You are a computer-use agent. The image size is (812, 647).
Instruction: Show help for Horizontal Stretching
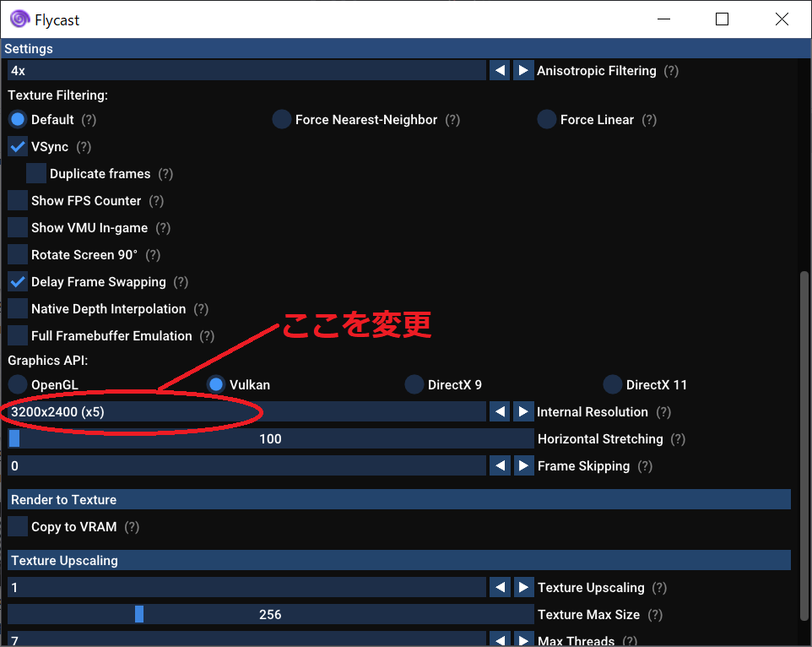click(678, 438)
